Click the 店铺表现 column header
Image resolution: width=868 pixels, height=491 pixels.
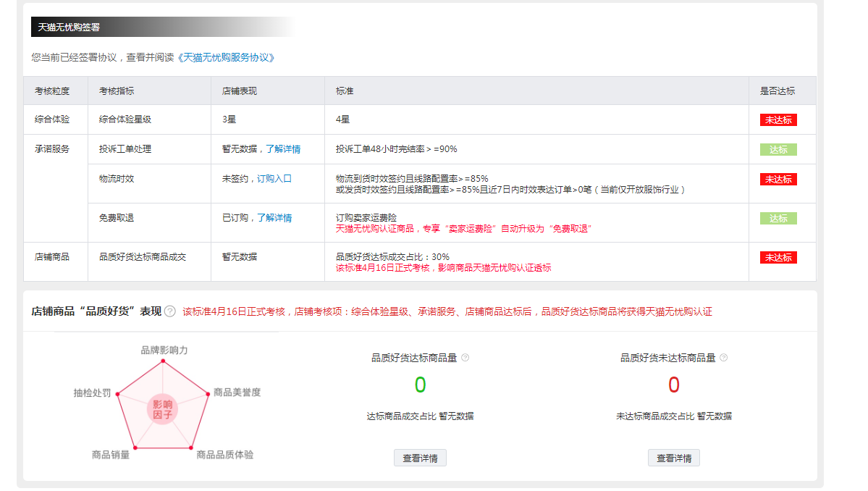(x=239, y=91)
